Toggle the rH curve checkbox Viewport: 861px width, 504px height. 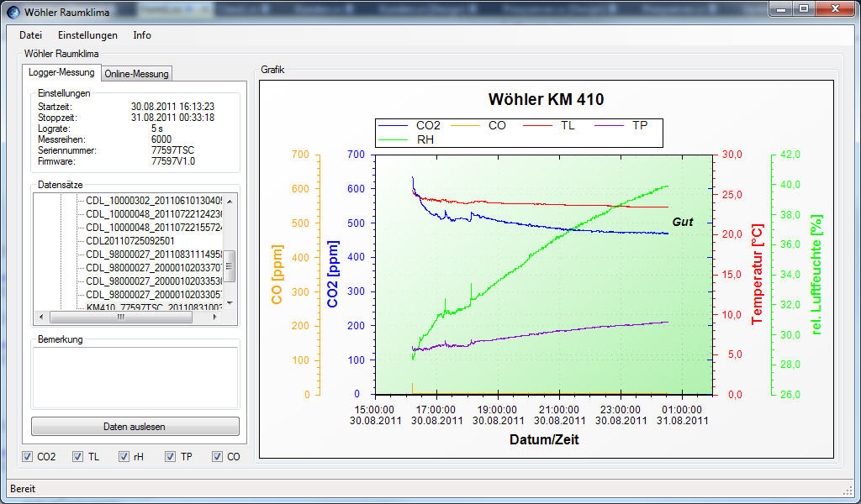click(124, 456)
